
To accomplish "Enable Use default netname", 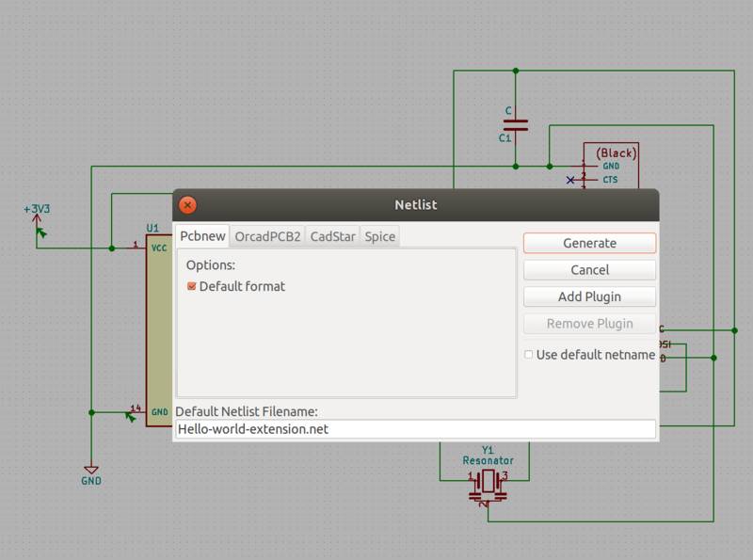I will (x=529, y=355).
